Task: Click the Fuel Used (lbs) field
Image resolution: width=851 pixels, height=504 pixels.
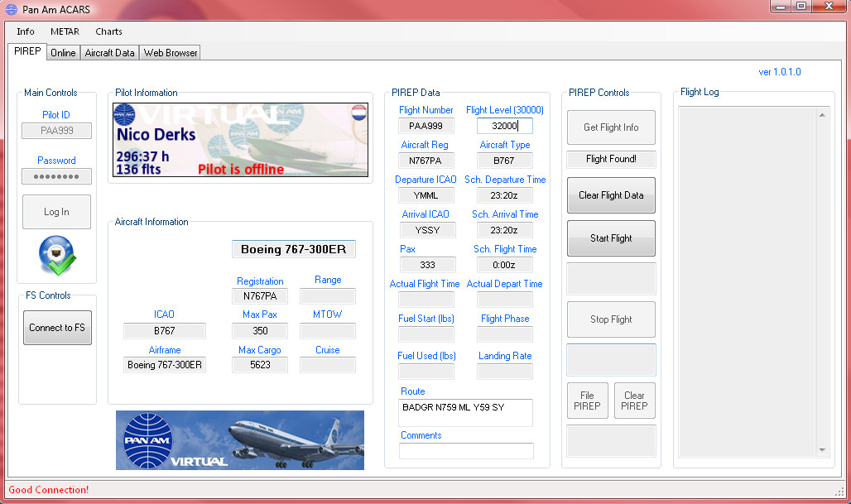Action: click(426, 371)
